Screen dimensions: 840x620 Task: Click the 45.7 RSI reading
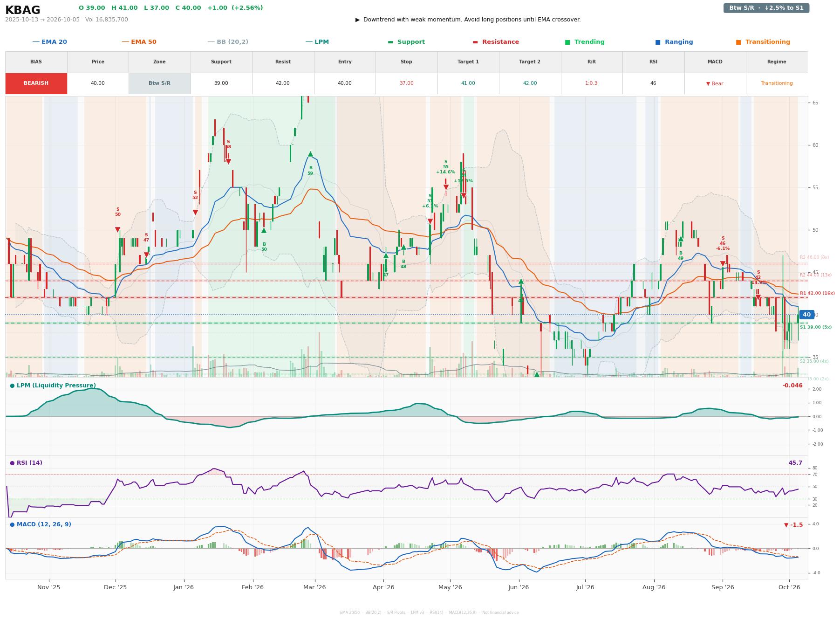click(795, 463)
